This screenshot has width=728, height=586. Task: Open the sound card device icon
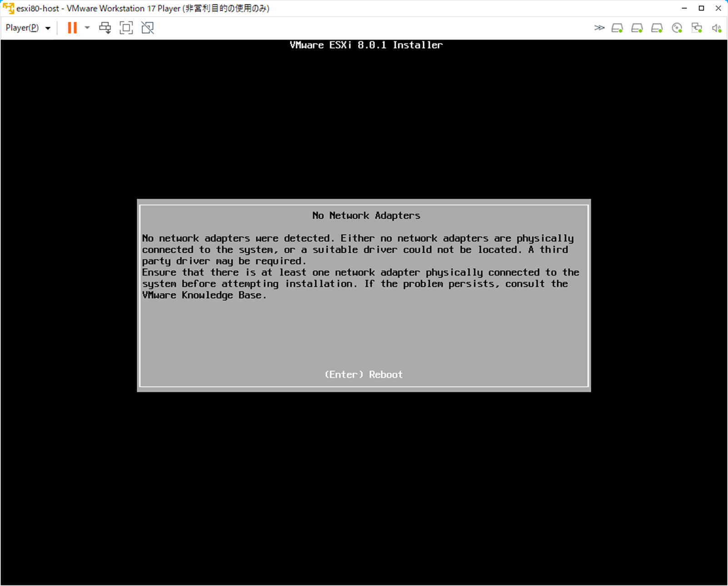point(717,28)
